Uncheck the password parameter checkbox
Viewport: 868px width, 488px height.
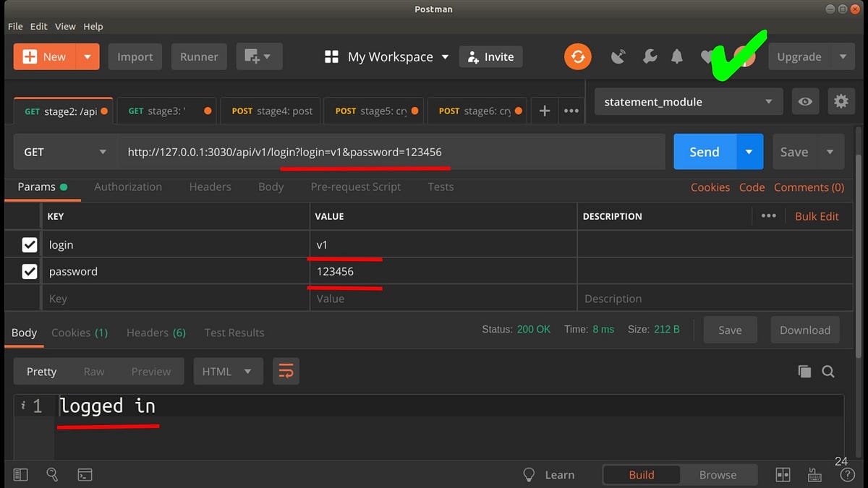[x=30, y=272]
